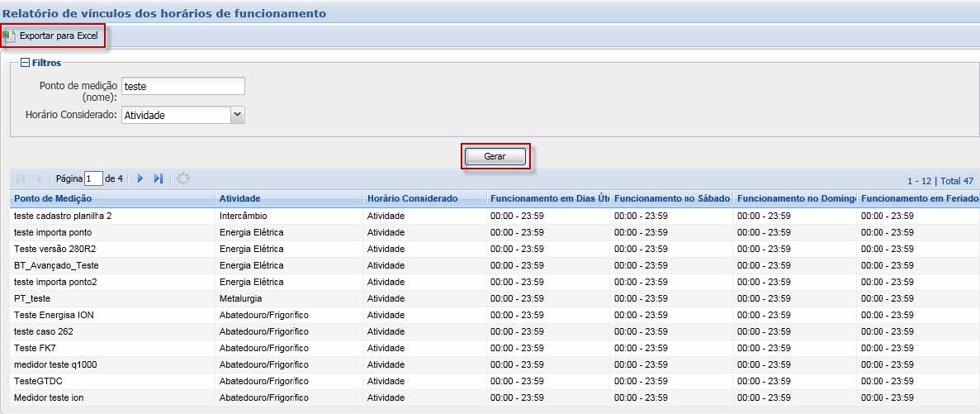
Task: Go to the next results page
Action: pyautogui.click(x=140, y=178)
